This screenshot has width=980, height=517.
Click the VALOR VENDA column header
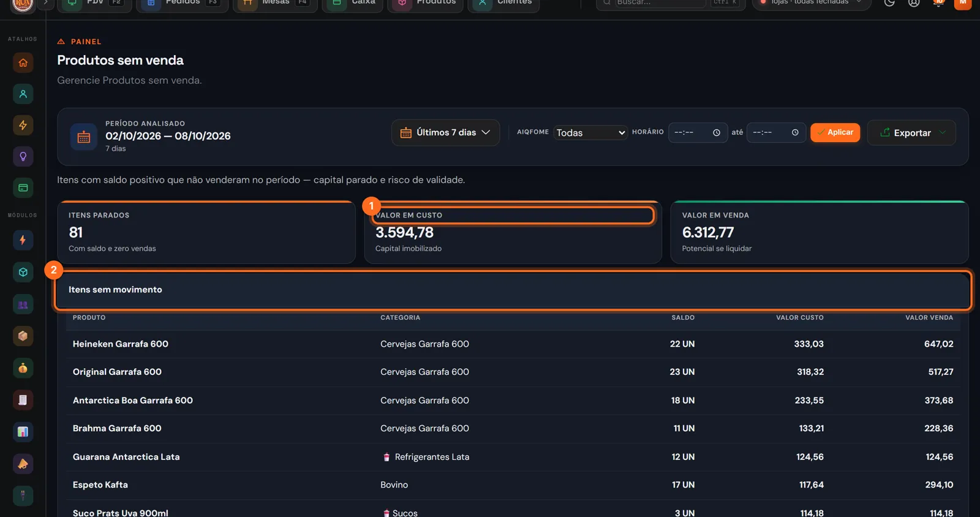click(x=929, y=318)
